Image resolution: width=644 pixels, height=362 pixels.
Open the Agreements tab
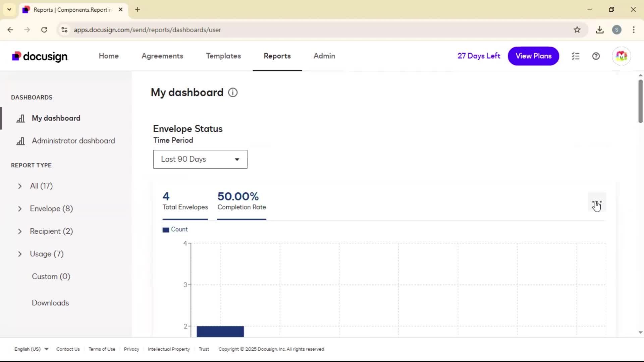(x=162, y=56)
